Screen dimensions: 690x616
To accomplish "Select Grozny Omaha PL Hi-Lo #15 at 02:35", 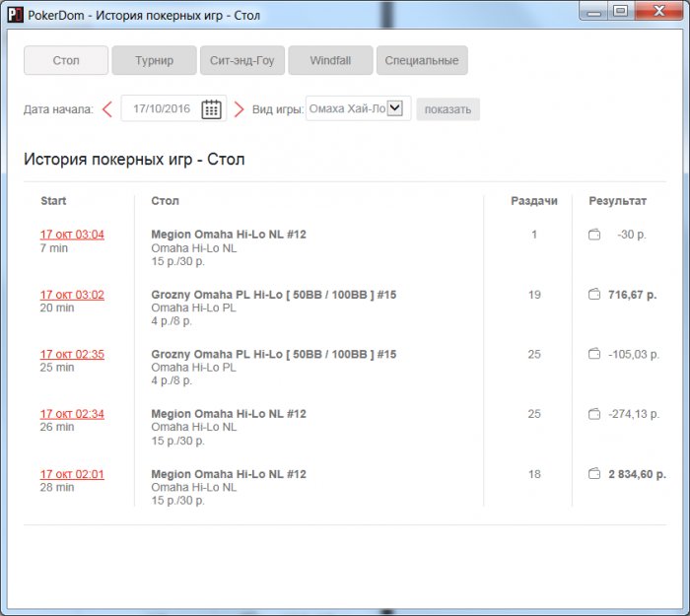I will pos(274,354).
